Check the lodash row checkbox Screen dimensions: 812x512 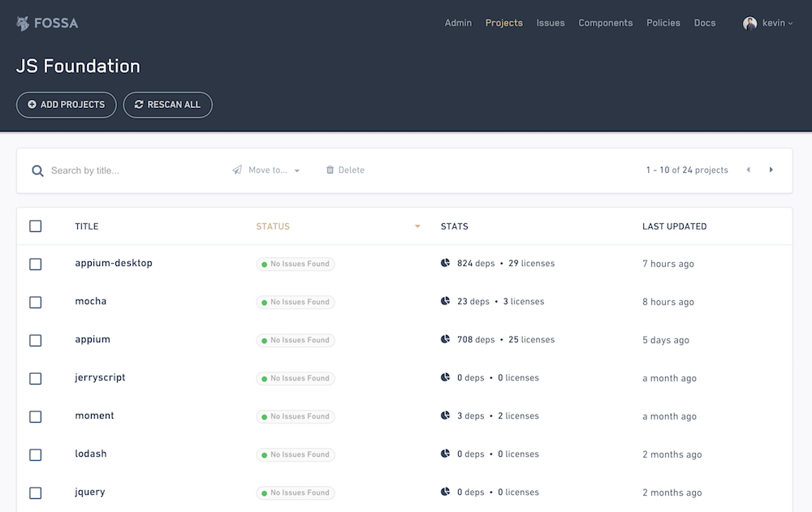[35, 455]
